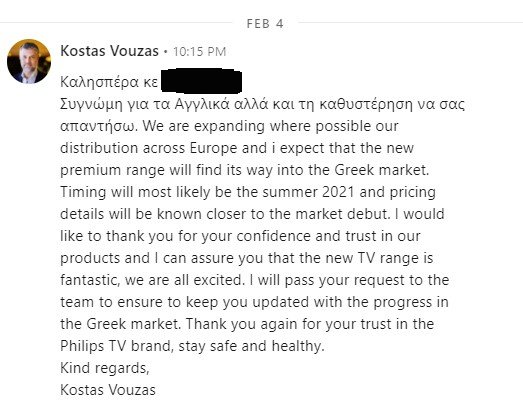Click the text 'fantastic, we are all excited'
Image resolution: width=523 pixels, height=408 pixels.
point(152,280)
